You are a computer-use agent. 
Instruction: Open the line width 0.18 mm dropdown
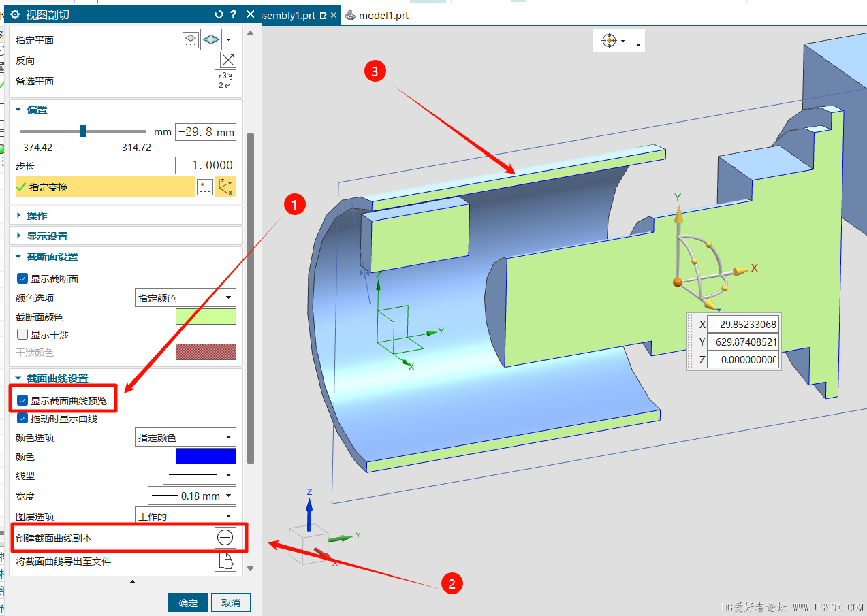[x=191, y=496]
